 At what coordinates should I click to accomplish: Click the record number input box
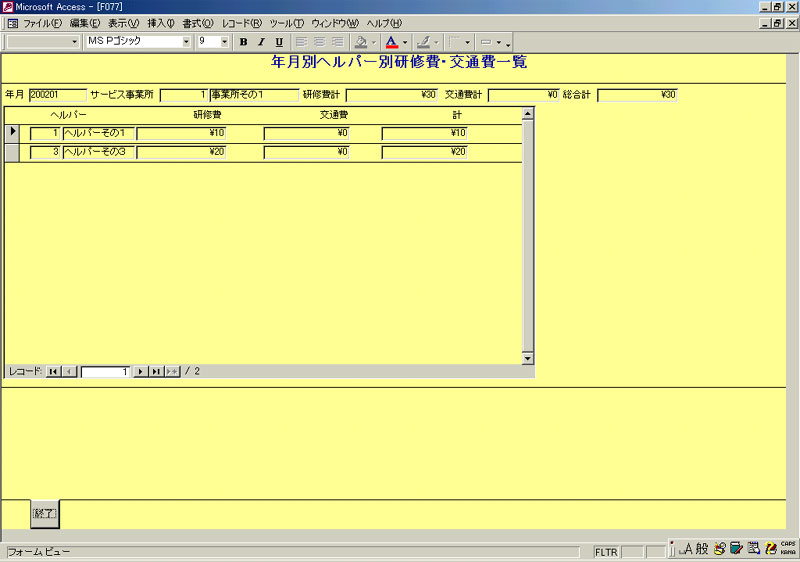click(105, 371)
